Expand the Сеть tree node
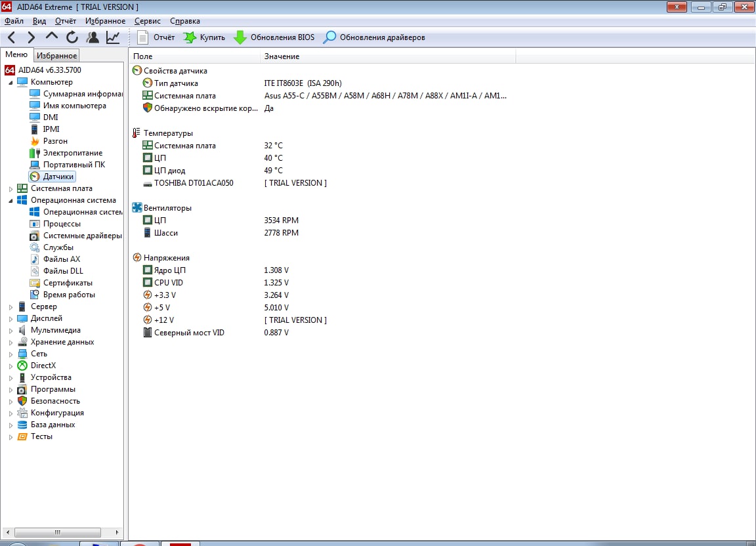The width and height of the screenshot is (756, 546). coord(10,354)
